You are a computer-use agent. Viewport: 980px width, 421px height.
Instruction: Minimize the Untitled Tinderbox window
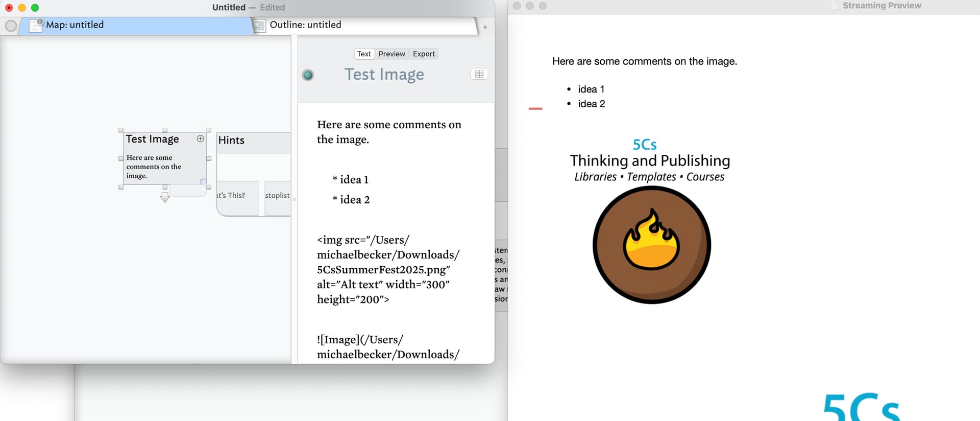(x=22, y=8)
